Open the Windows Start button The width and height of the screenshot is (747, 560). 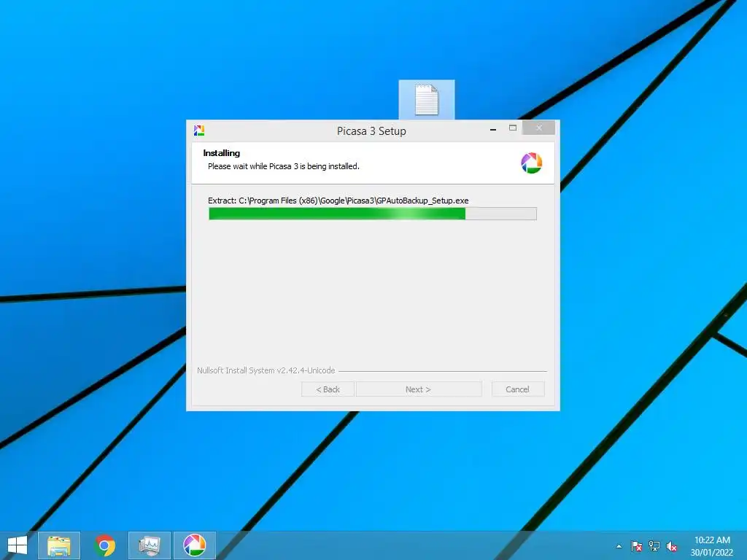point(18,545)
